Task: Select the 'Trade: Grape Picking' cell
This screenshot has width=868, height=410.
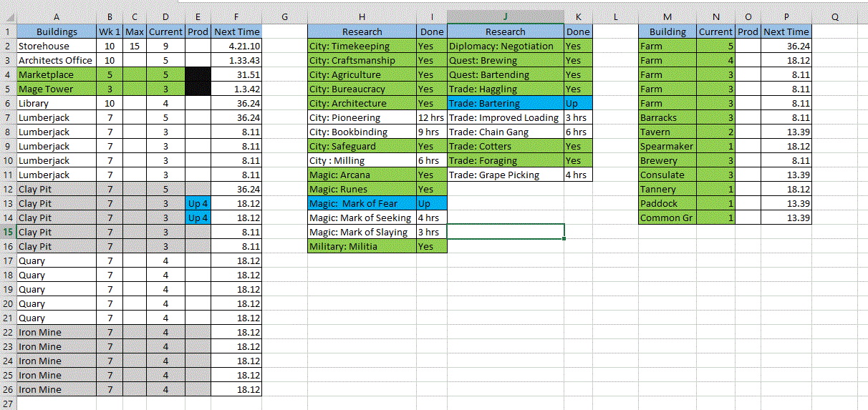Action: [505, 175]
